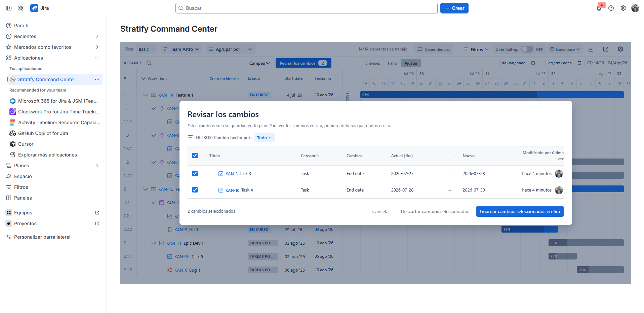The height and width of the screenshot is (313, 644).
Task: Open the Basic view dropdown
Action: pos(147,49)
